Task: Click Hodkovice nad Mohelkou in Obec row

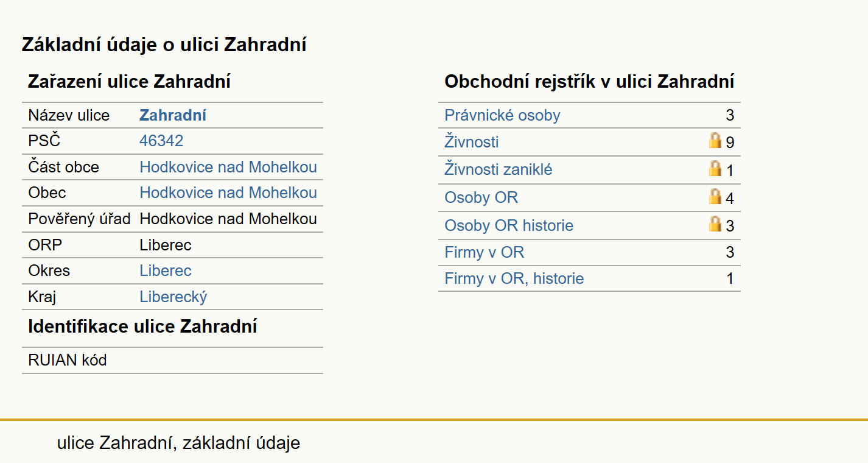Action: click(228, 193)
